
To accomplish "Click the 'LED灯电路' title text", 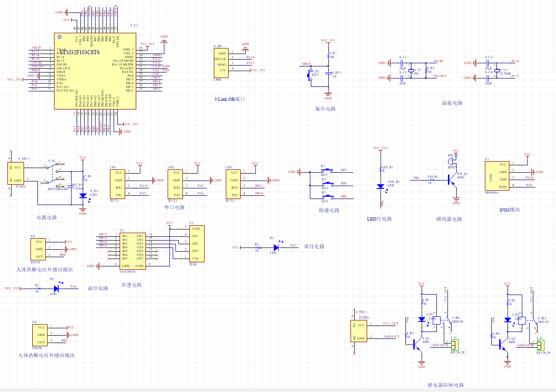I will [x=380, y=219].
